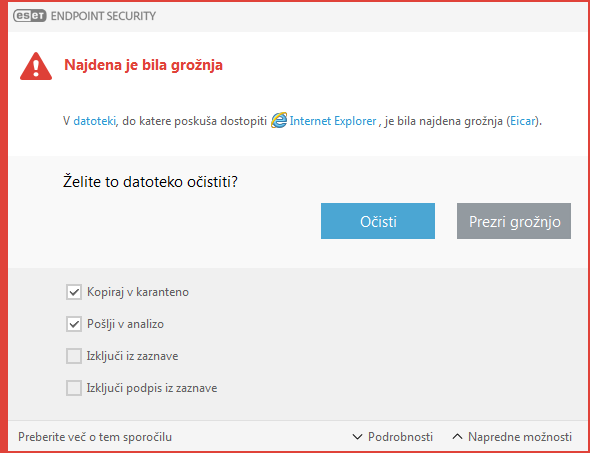The height and width of the screenshot is (453, 590).
Task: Click the 'Najdena je bila grožnja' heading
Action: 143,65
